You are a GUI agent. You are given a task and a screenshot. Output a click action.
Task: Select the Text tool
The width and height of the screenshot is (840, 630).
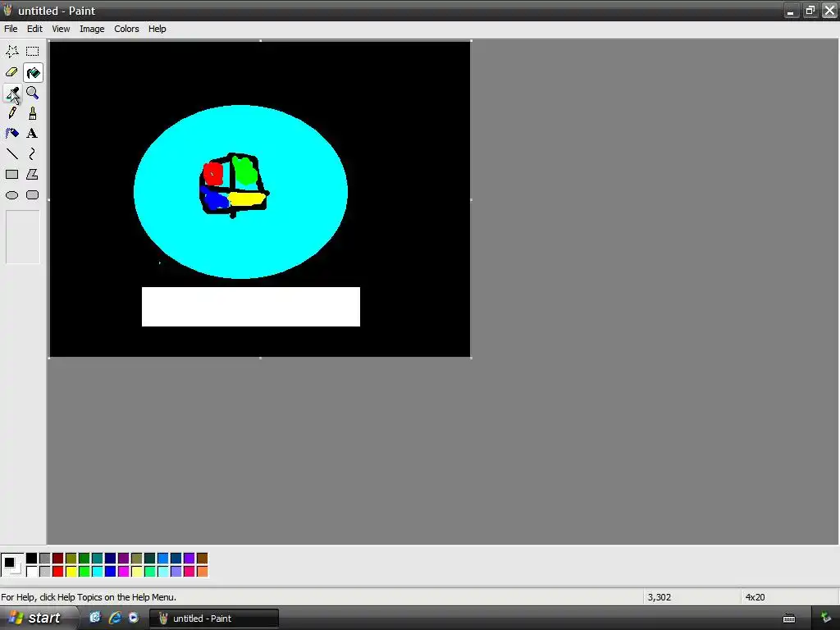[33, 134]
